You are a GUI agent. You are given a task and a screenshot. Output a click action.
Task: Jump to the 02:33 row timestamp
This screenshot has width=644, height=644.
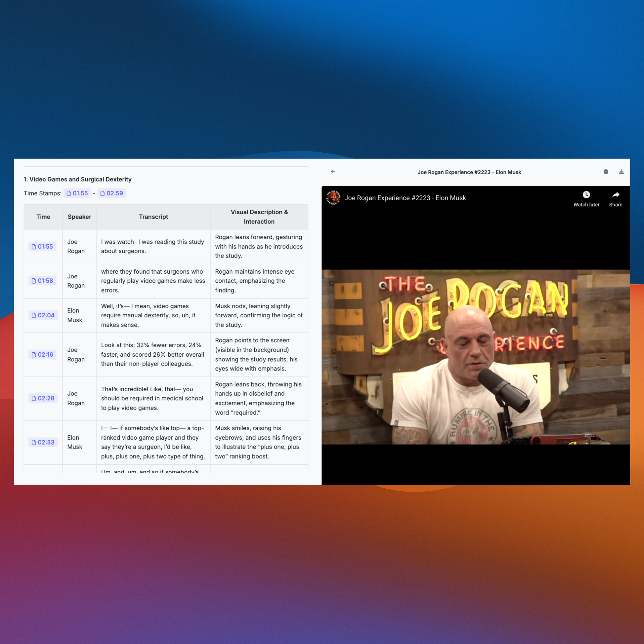(x=43, y=442)
